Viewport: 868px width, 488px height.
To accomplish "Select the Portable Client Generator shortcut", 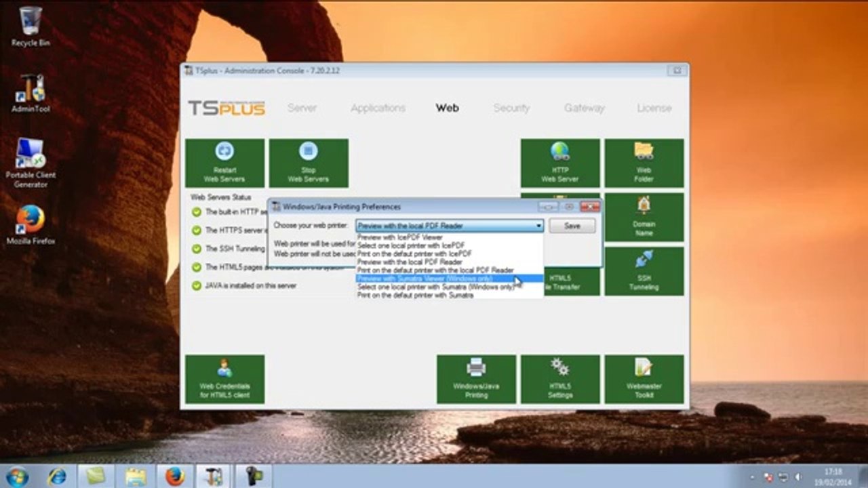I will tap(31, 163).
